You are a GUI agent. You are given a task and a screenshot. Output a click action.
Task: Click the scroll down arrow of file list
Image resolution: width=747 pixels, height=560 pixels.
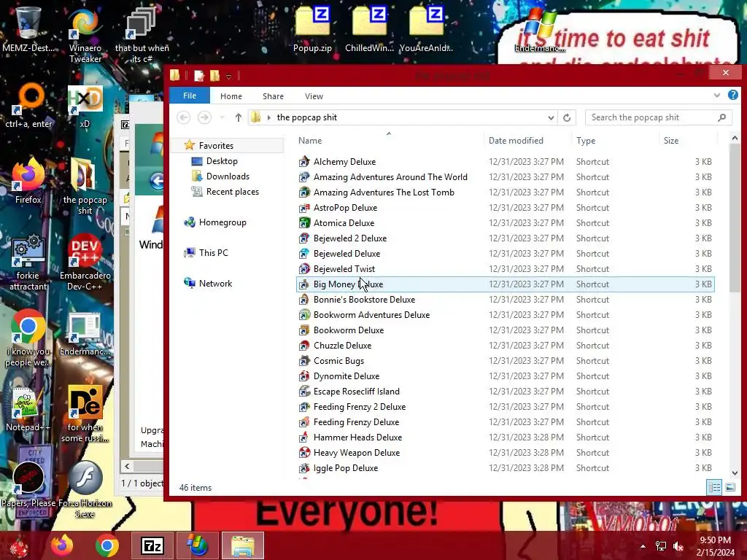734,472
